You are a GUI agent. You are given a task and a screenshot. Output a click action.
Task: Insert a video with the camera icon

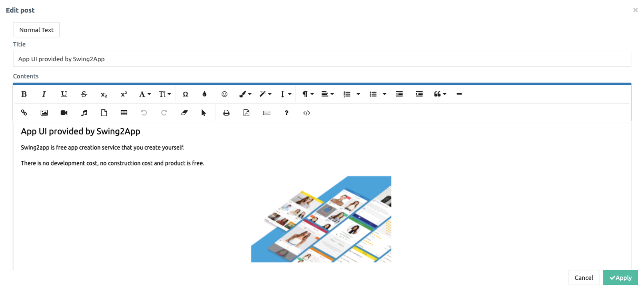tap(64, 113)
